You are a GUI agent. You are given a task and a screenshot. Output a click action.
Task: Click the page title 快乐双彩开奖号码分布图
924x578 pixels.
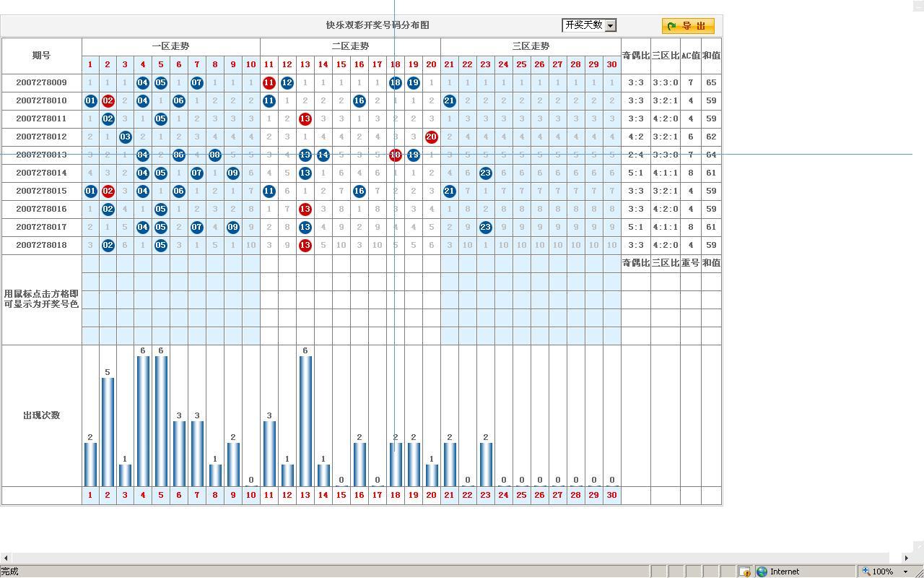(x=378, y=25)
